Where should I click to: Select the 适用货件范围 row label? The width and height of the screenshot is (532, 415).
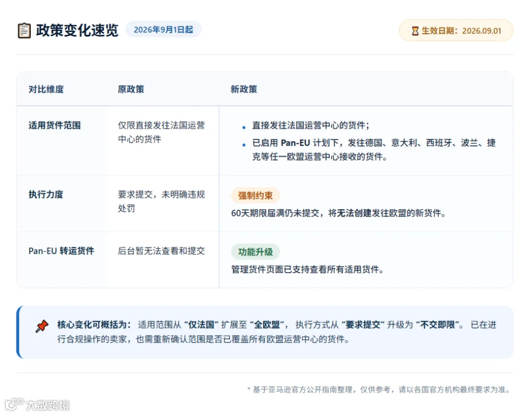coord(54,125)
